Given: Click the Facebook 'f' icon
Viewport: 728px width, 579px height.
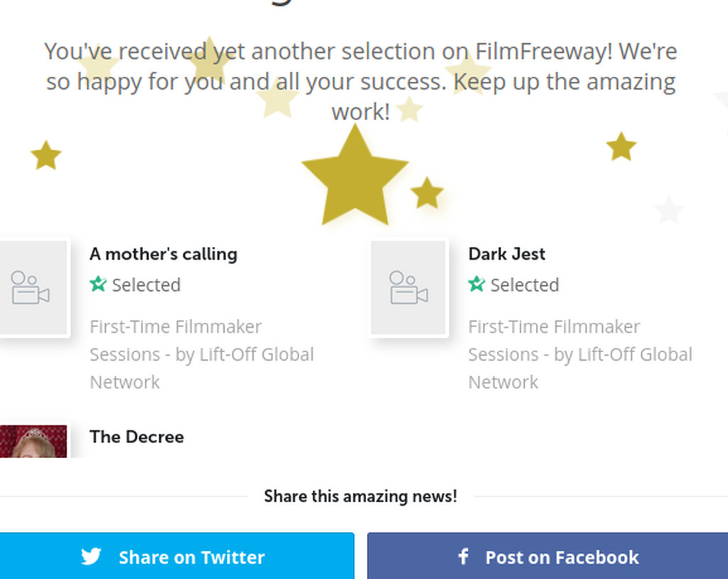Looking at the screenshot, I should pos(464,556).
